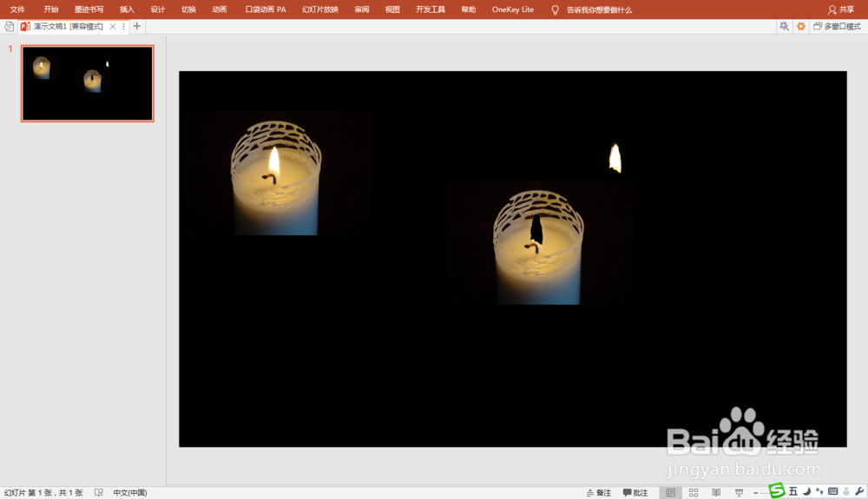Toggle the 五 Wubi input mode
868x499 pixels.
[793, 491]
